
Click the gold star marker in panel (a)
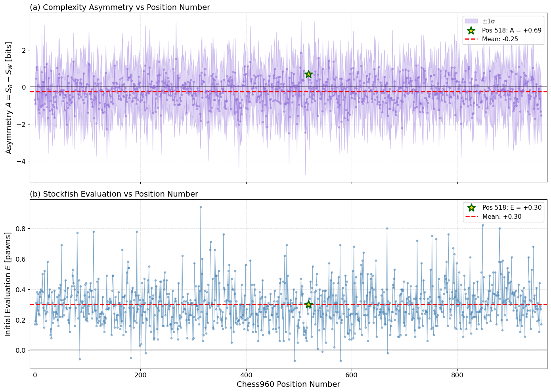[308, 74]
